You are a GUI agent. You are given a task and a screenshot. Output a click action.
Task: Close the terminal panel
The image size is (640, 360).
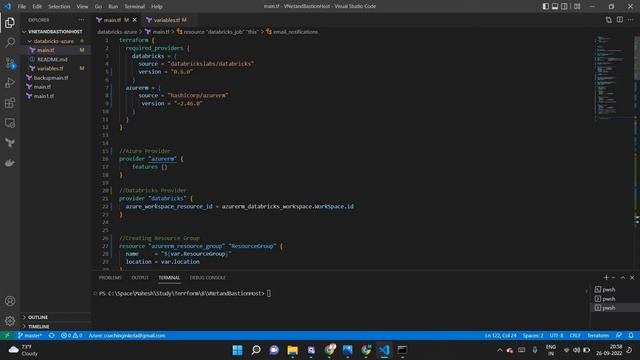[632, 278]
